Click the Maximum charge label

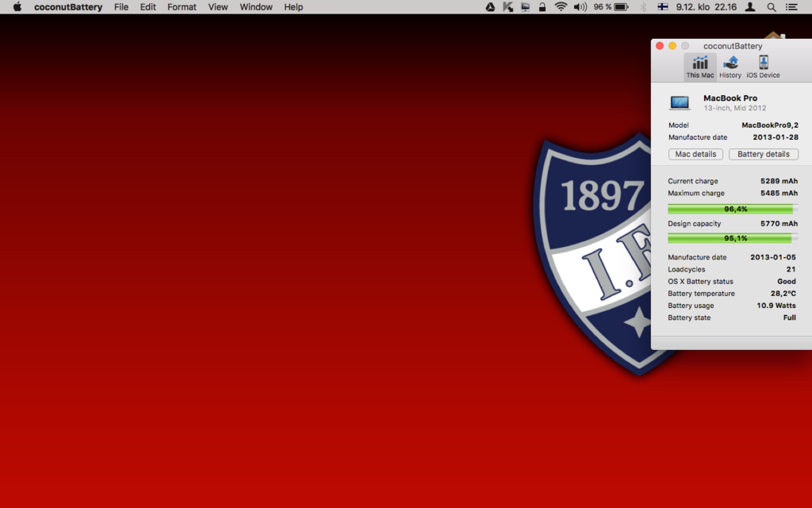point(696,193)
